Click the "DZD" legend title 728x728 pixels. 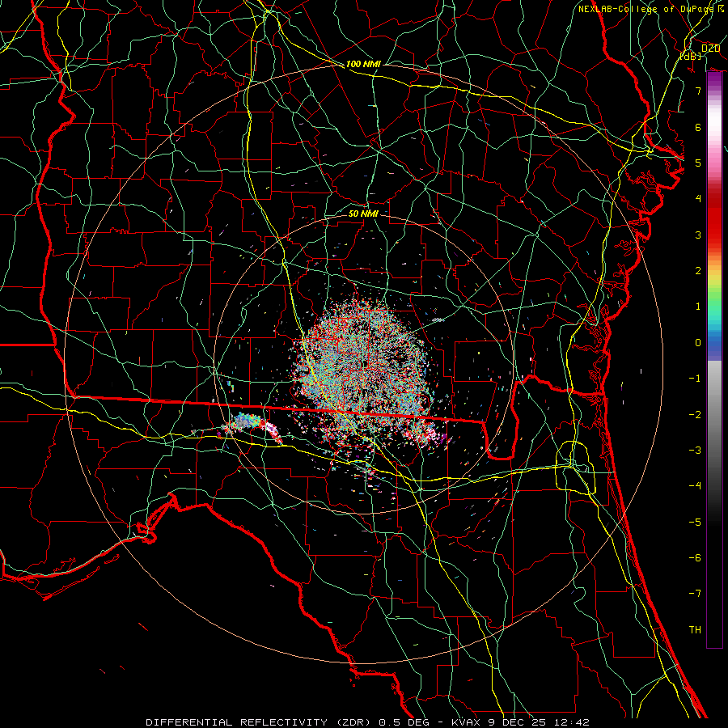(710, 49)
